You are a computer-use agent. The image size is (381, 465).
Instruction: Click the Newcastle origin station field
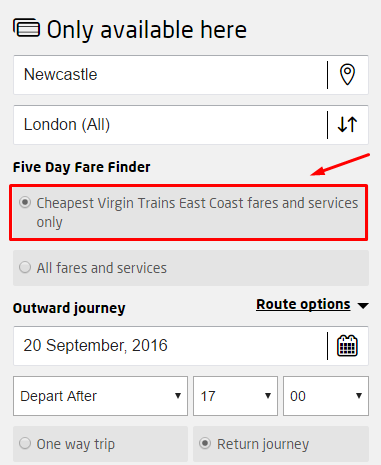point(170,75)
